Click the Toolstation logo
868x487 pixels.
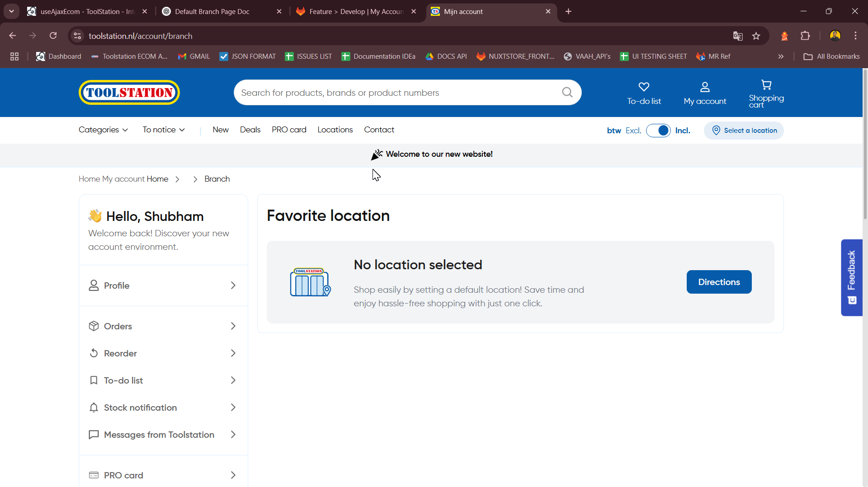tap(129, 93)
